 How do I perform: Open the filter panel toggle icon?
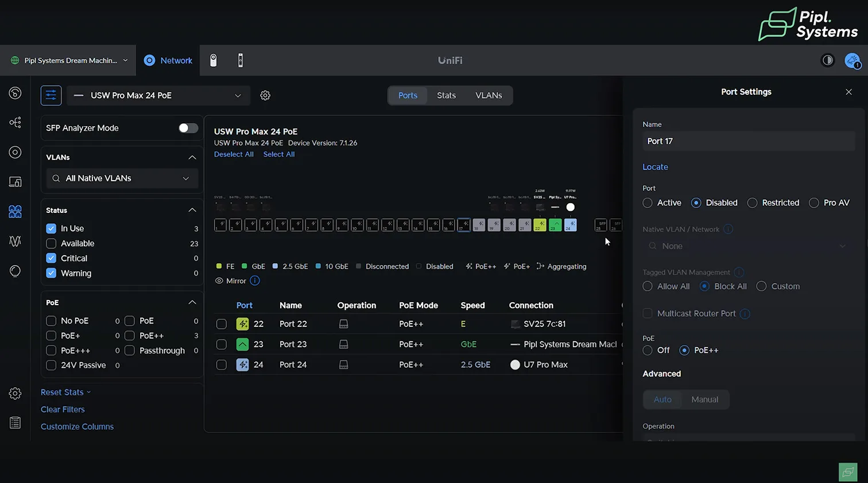[51, 95]
